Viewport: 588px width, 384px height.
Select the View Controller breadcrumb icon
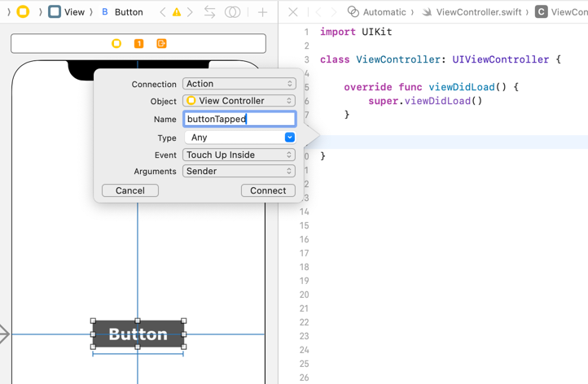(23, 12)
